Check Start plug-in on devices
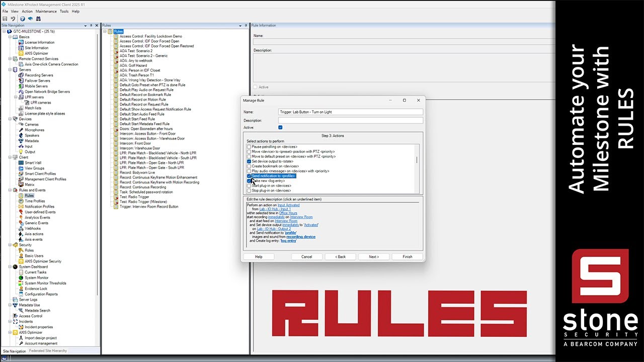Screen dimensions: 644x362 [249, 186]
